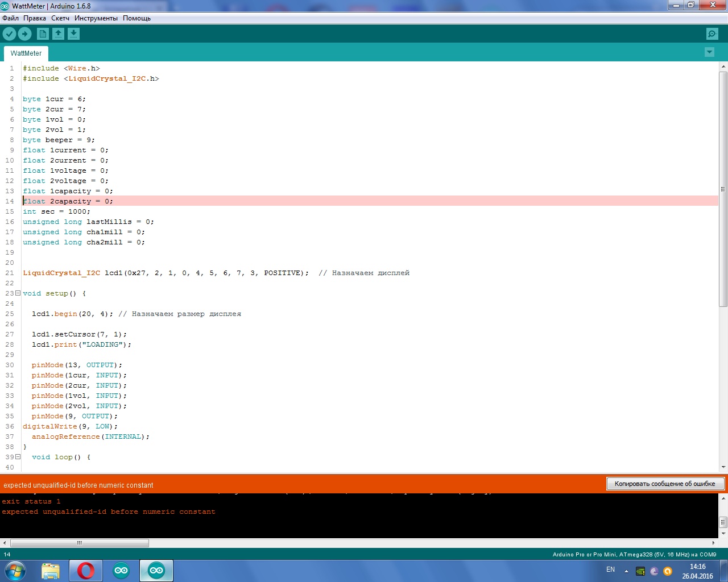This screenshot has height=582, width=728.
Task: Collapse the setup() function fold marker
Action: point(18,293)
